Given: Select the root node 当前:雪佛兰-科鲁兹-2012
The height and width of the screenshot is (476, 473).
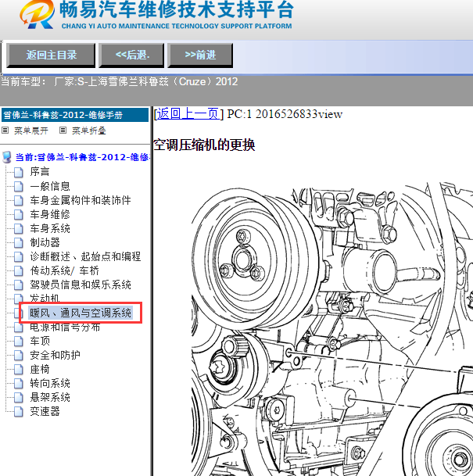Looking at the screenshot, I should [x=82, y=157].
